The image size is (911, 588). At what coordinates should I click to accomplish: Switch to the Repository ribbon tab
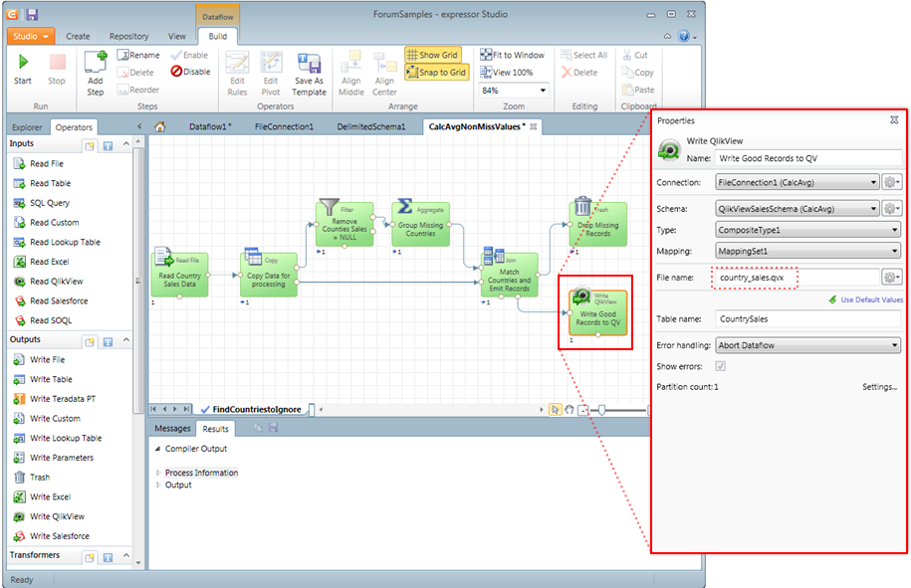[128, 37]
